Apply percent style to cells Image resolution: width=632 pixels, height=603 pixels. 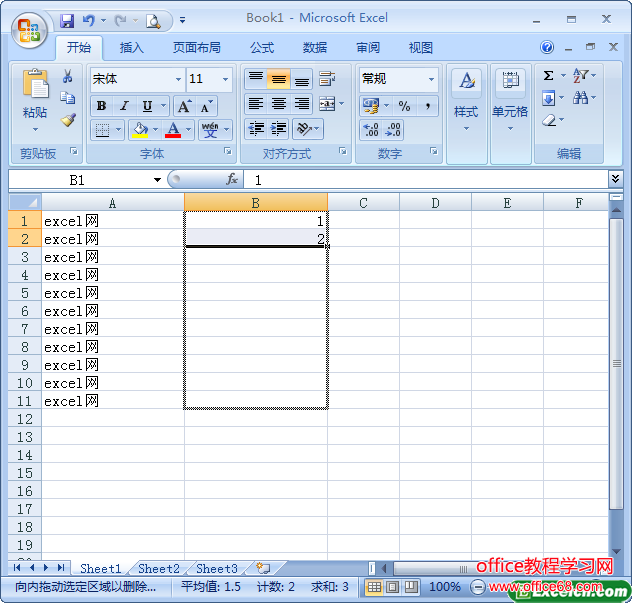tap(404, 106)
